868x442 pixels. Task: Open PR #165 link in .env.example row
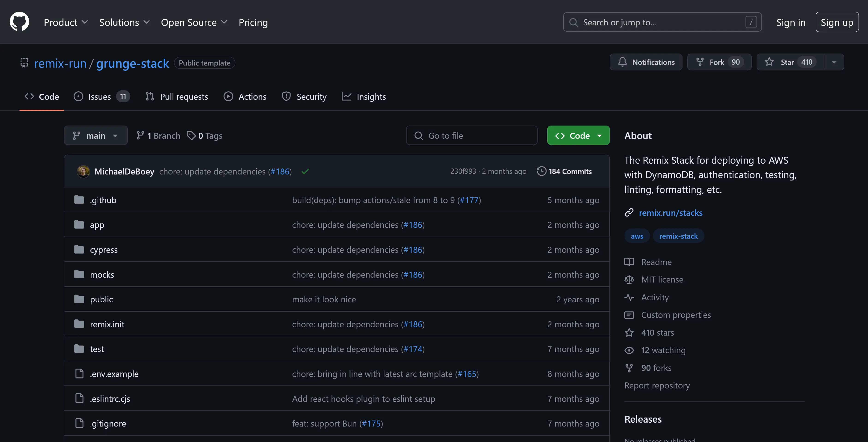pyautogui.click(x=467, y=373)
